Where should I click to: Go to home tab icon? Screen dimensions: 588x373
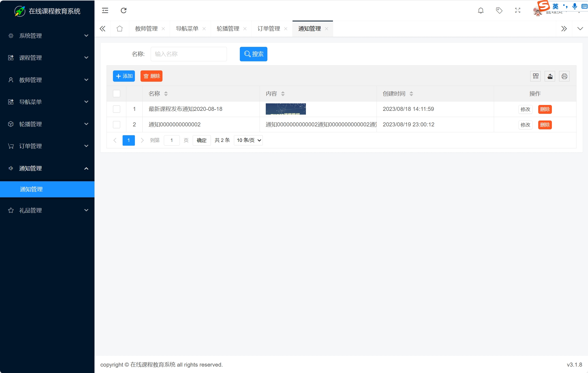point(120,29)
